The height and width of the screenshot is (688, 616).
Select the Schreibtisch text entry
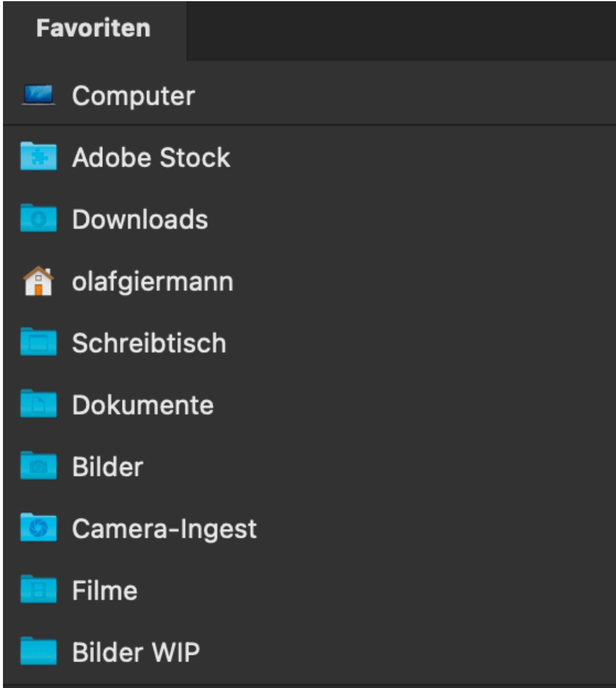(x=149, y=343)
